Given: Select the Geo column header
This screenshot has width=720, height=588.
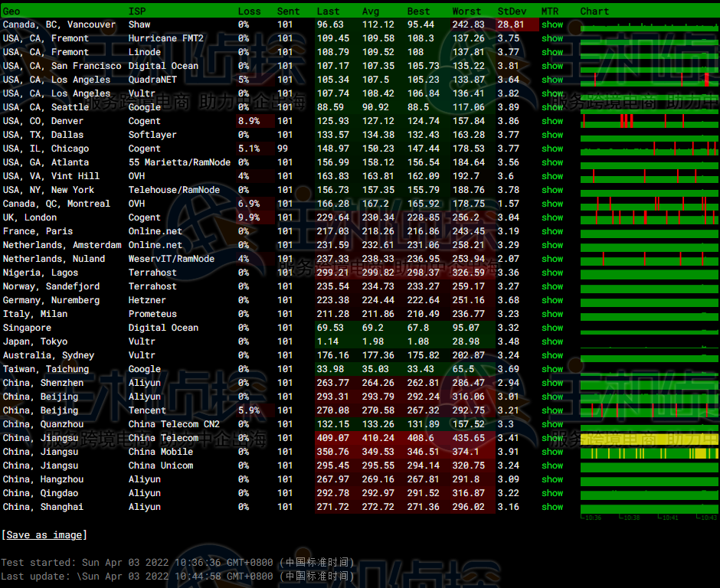Looking at the screenshot, I should click(11, 11).
